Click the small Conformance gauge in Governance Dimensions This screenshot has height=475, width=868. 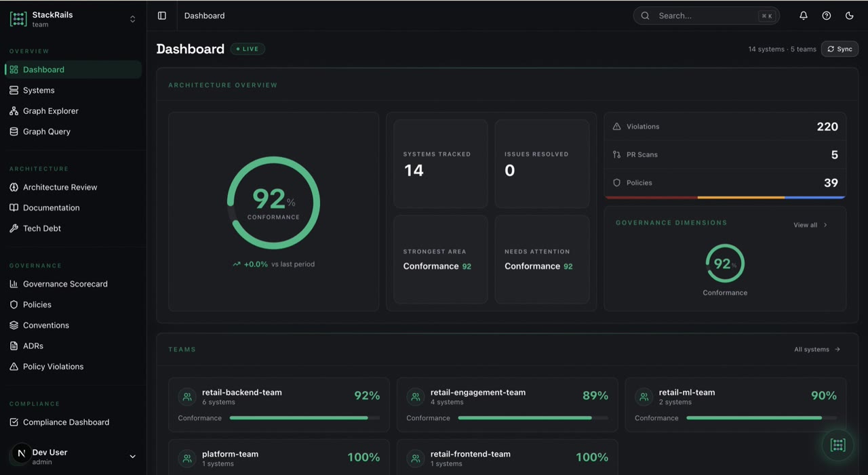tap(725, 264)
